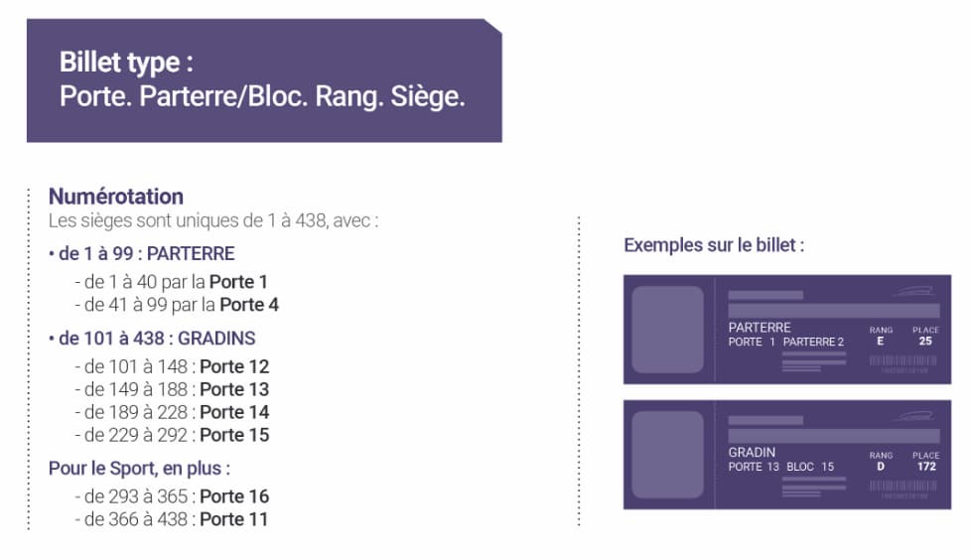Image resolution: width=972 pixels, height=560 pixels.
Task: Click the "Porte 13" seat range line
Action: pos(171,389)
